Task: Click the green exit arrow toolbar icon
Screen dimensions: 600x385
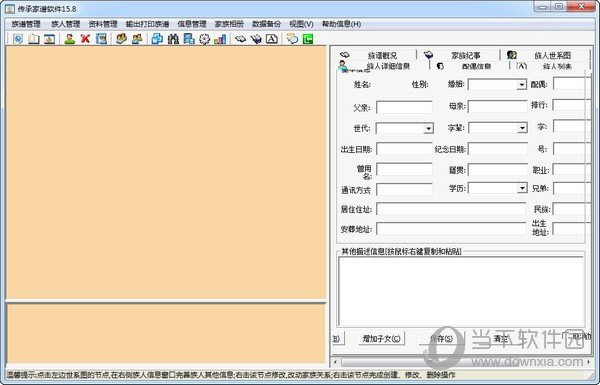Action: click(x=308, y=39)
